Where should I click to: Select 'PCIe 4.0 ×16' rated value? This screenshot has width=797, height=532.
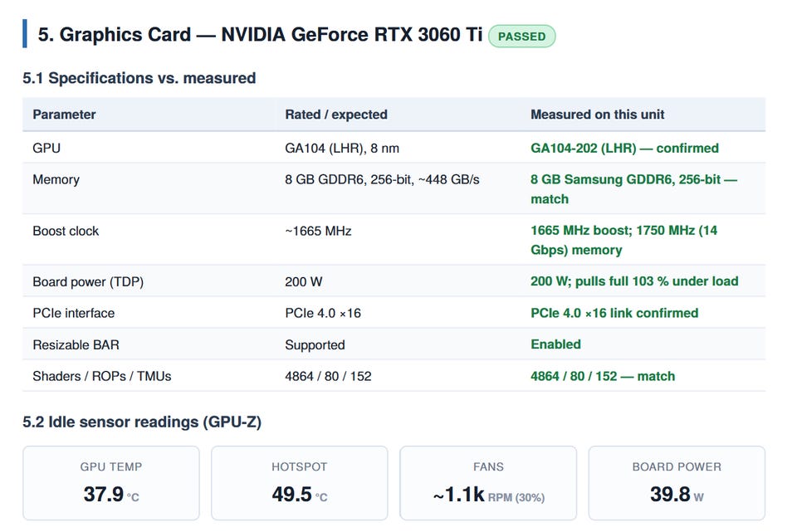coord(323,313)
